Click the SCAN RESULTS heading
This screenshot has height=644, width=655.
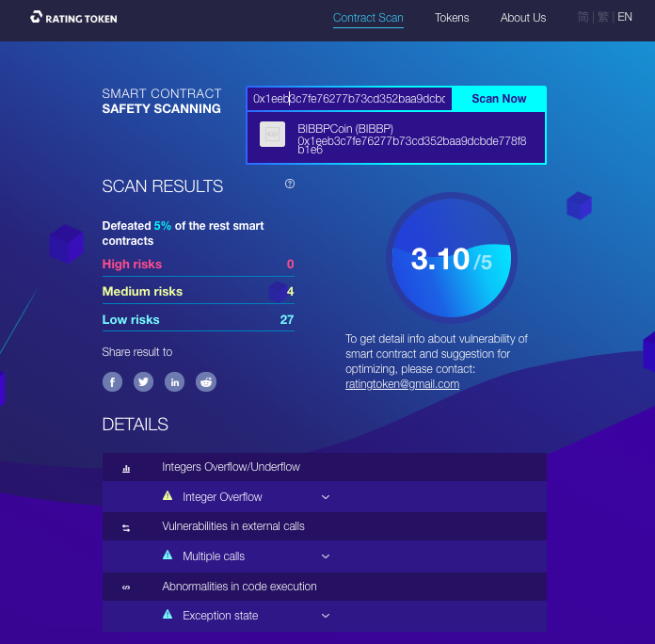(163, 186)
